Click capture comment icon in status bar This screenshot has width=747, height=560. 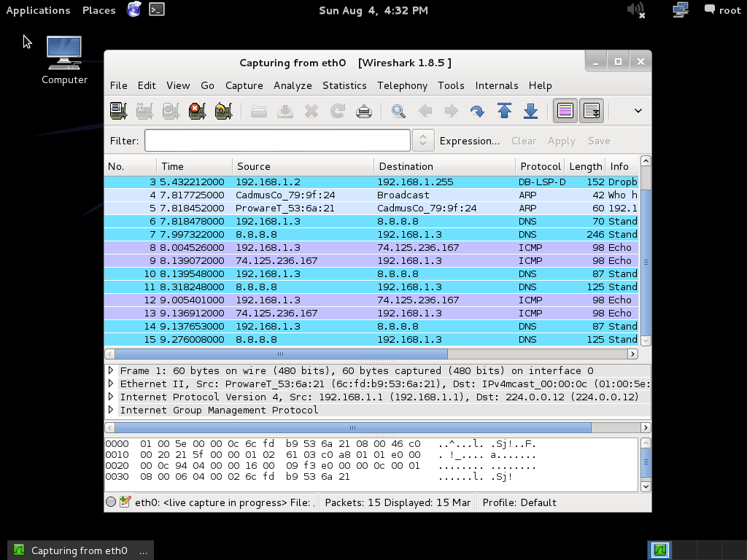pyautogui.click(x=125, y=502)
